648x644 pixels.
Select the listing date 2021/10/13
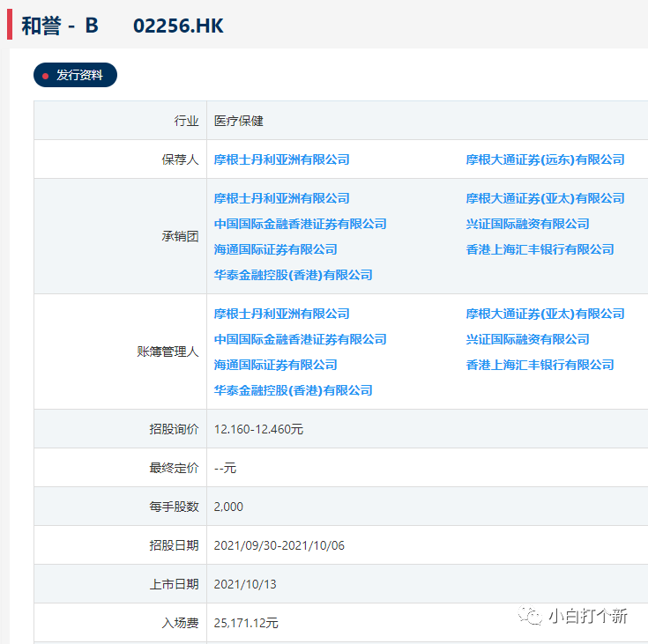245,584
